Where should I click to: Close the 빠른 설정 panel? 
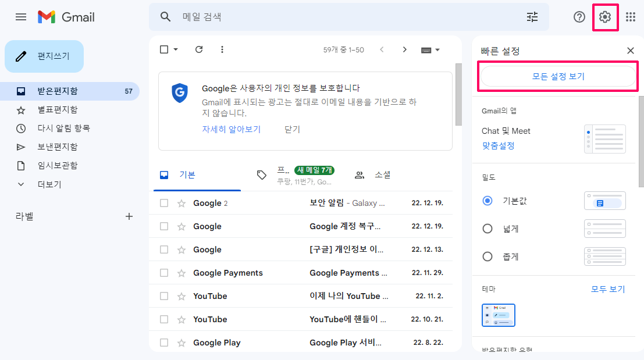631,51
